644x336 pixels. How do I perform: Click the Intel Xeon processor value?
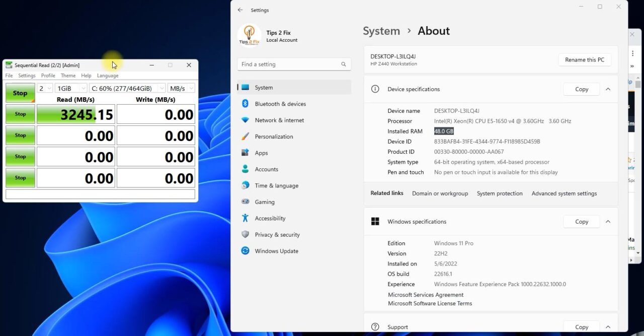503,121
